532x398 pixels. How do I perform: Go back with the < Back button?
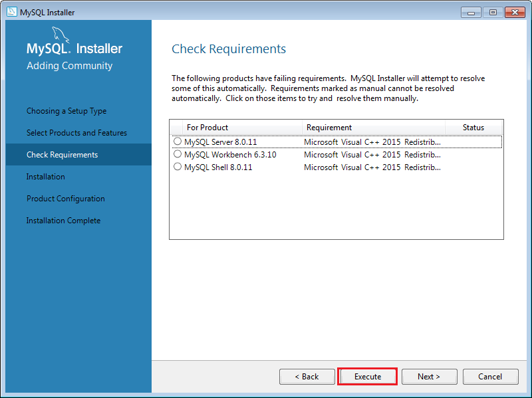307,377
